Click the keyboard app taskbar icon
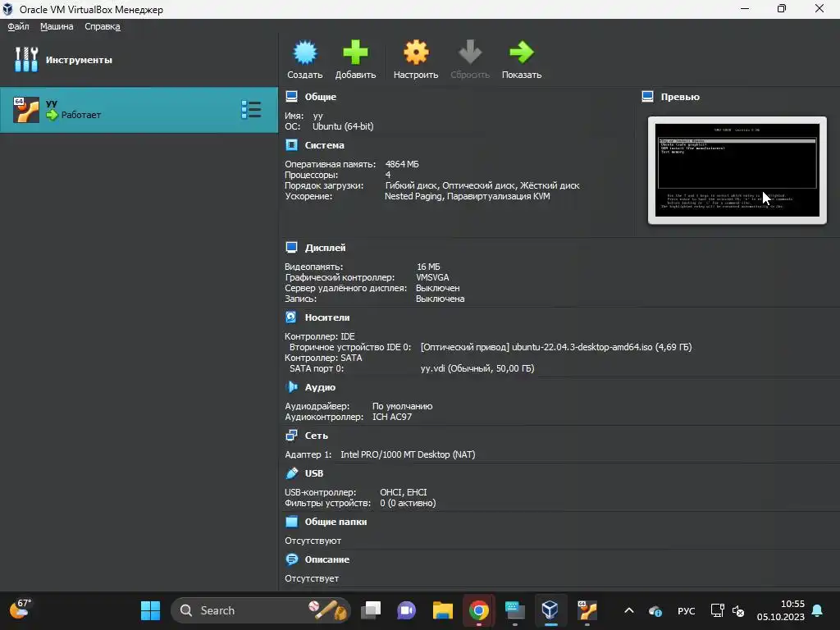Image resolution: width=840 pixels, height=630 pixels. [x=515, y=610]
